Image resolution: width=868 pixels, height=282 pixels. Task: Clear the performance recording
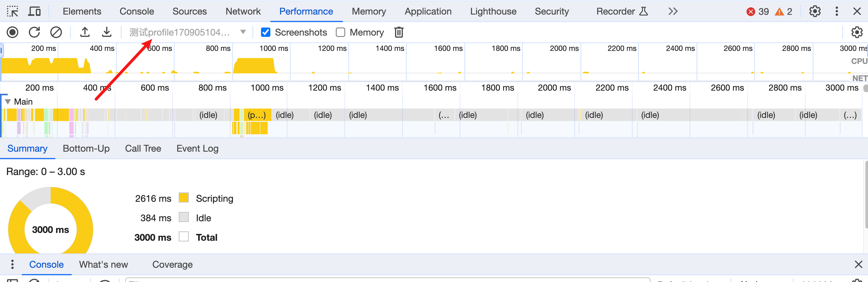click(56, 32)
